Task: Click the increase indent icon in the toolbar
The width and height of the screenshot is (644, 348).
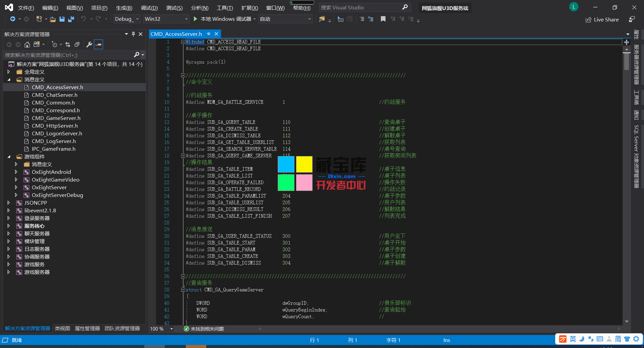Action: tap(362, 19)
